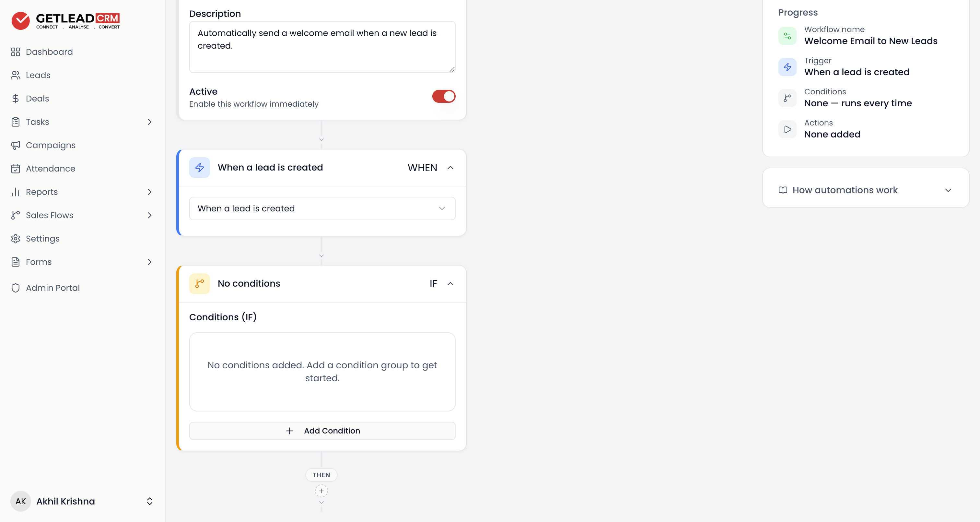Open the 'When a lead is created' dropdown
Viewport: 980px width, 522px height.
[322, 208]
